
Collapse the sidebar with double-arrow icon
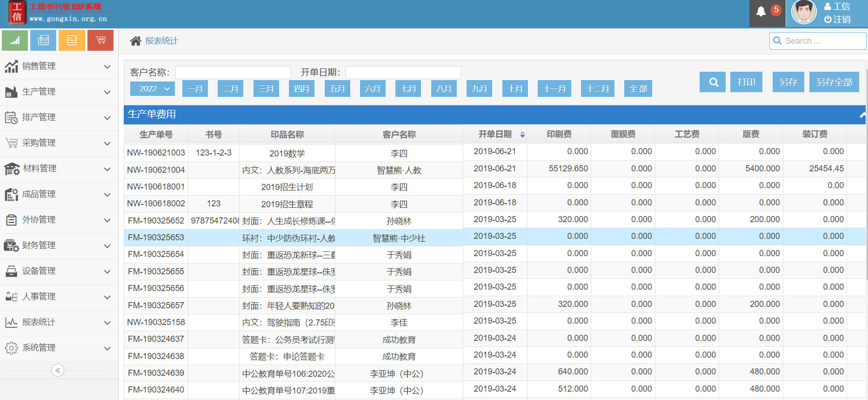point(58,371)
